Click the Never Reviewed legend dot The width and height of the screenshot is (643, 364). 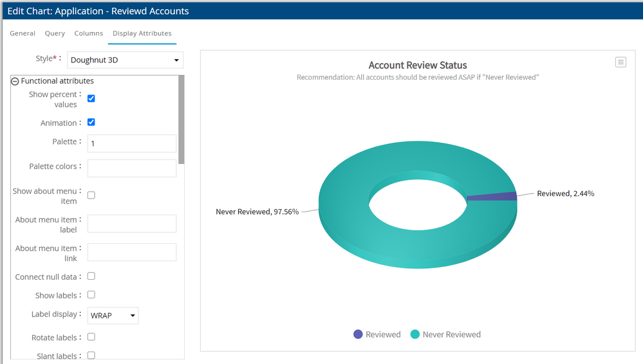pyautogui.click(x=415, y=334)
